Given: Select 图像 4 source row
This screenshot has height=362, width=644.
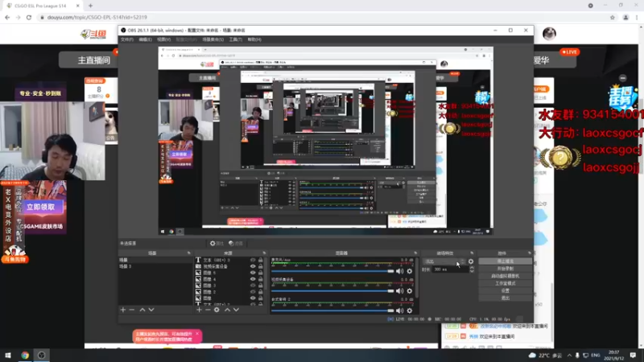Looking at the screenshot, I should tap(225, 279).
